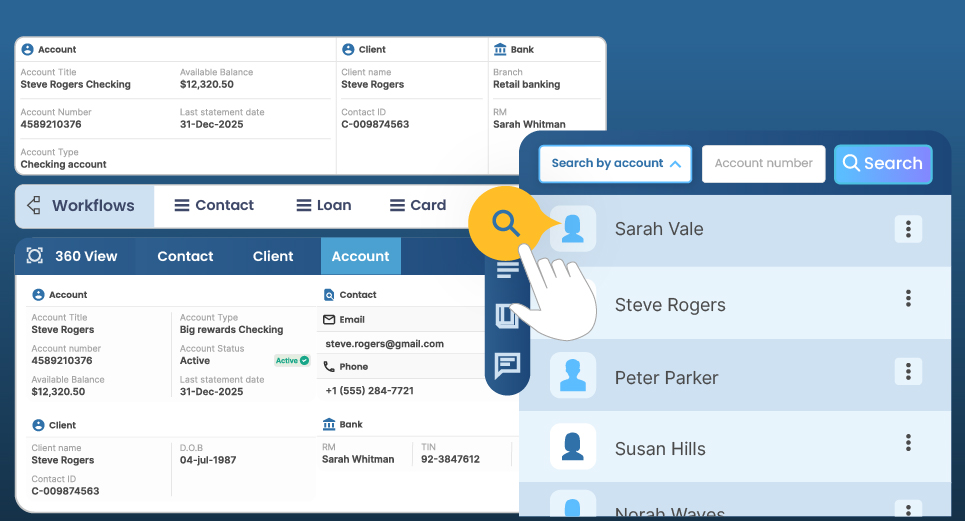Open the three-dot menu for Sarah Vale

point(908,229)
